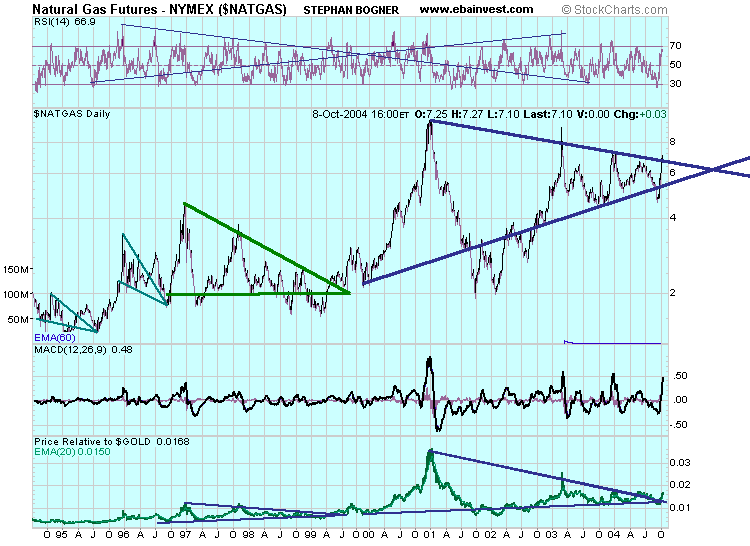This screenshot has width=750, height=546.
Task: Click the StockCharts.com copyright label
Action: pyautogui.click(x=614, y=10)
